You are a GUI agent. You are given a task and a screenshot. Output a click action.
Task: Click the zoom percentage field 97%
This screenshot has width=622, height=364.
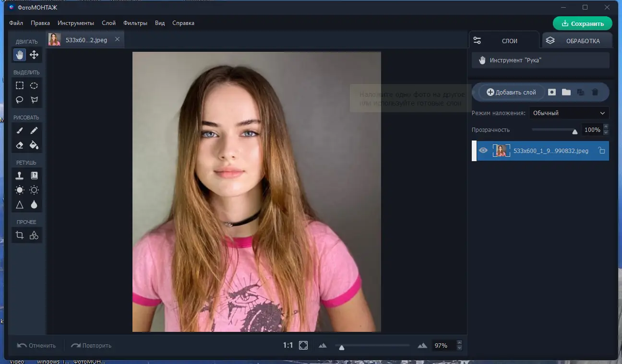pyautogui.click(x=444, y=345)
